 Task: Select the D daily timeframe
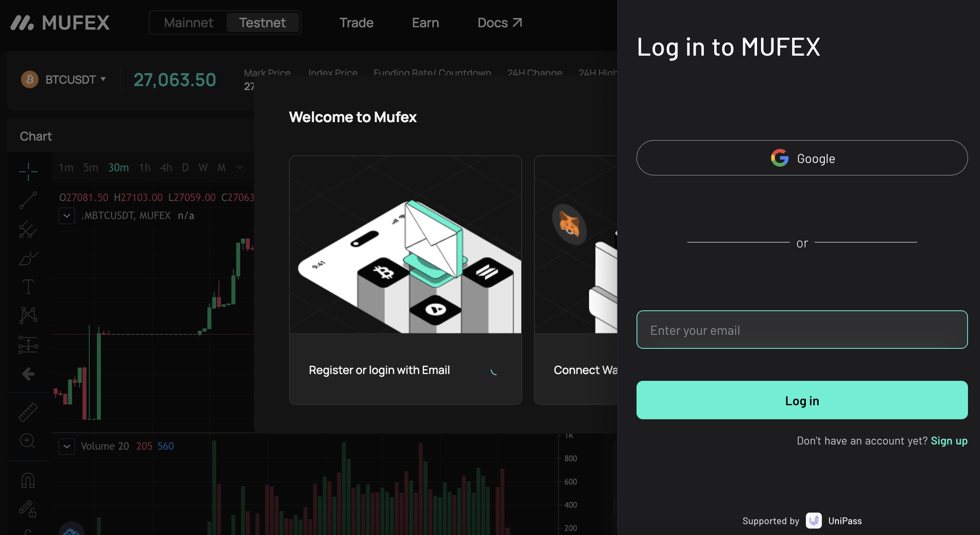coord(185,167)
